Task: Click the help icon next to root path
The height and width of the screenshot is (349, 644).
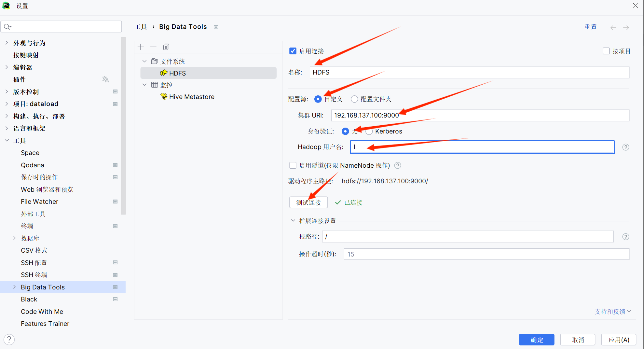Action: 625,237
